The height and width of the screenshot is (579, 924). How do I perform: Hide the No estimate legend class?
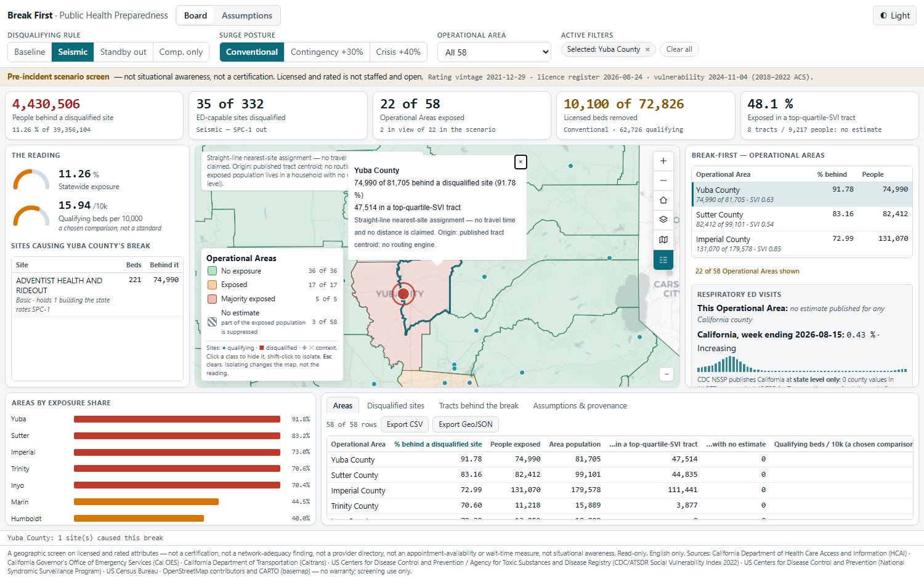pos(272,322)
